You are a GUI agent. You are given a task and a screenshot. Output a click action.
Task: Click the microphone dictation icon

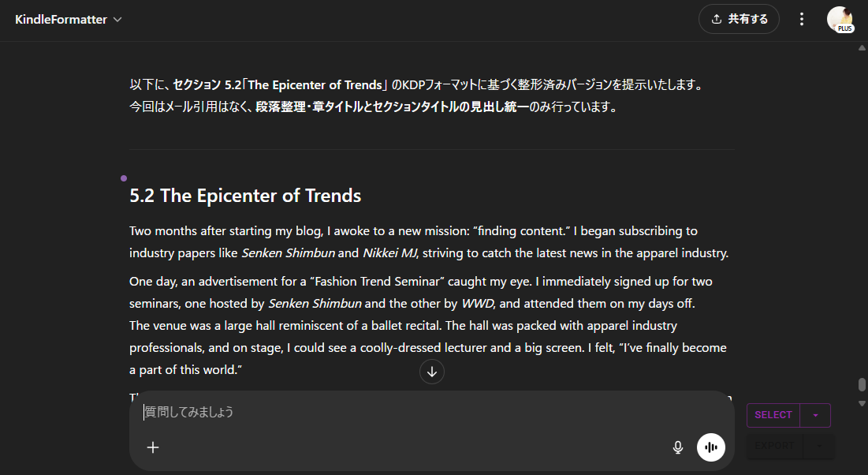click(x=677, y=447)
